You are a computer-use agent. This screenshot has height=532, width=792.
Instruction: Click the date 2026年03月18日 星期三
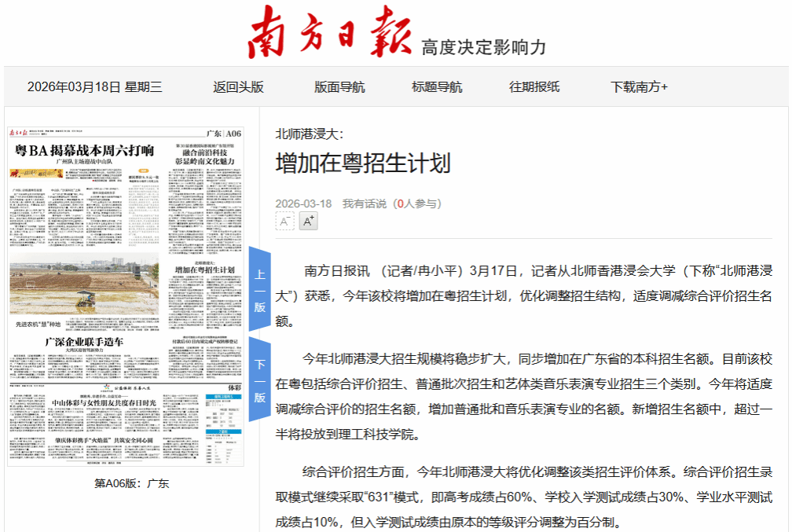94,87
